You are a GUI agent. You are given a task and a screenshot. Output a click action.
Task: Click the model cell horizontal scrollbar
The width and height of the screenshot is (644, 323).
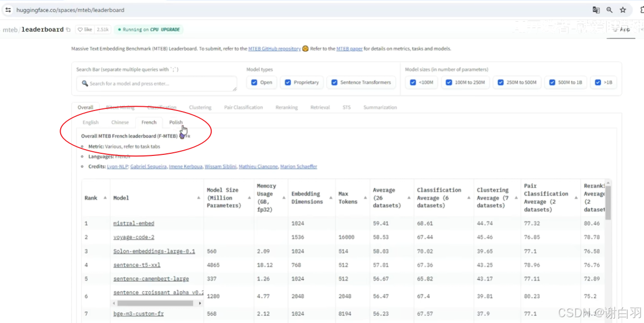(155, 303)
